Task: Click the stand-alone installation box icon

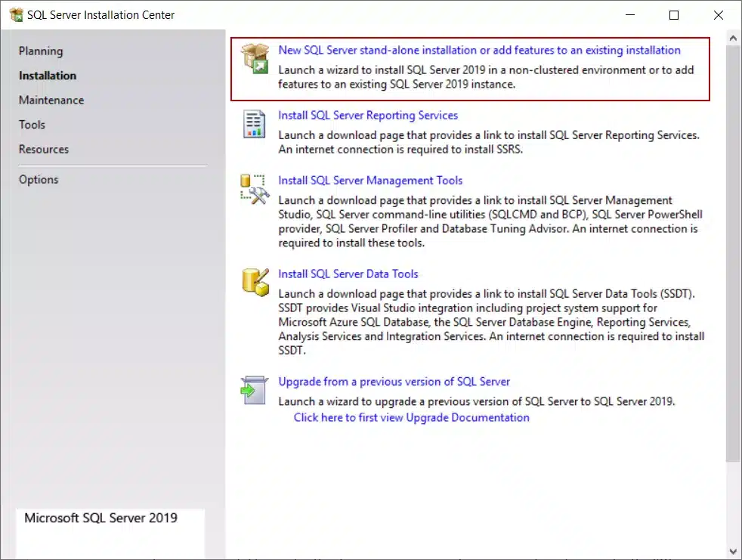Action: point(255,59)
